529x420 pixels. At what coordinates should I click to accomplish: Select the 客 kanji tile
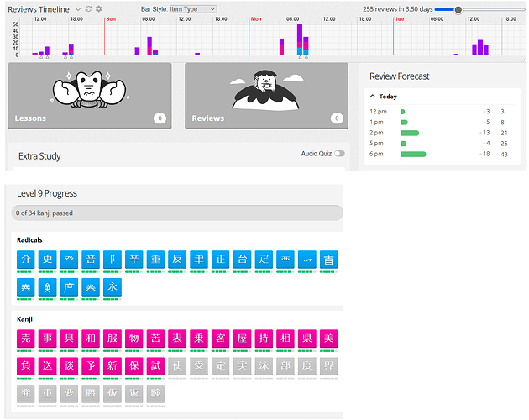pos(221,339)
